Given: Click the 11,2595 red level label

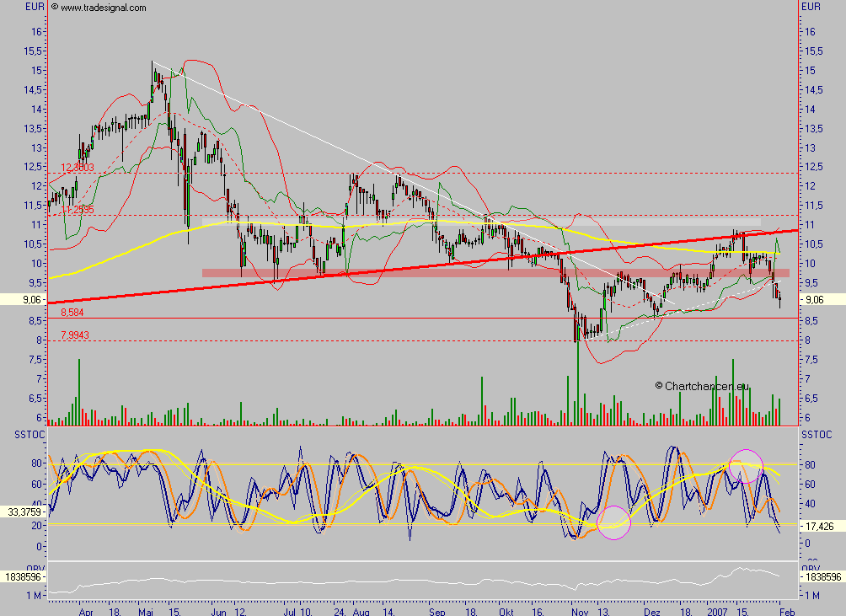Looking at the screenshot, I should 78,209.
